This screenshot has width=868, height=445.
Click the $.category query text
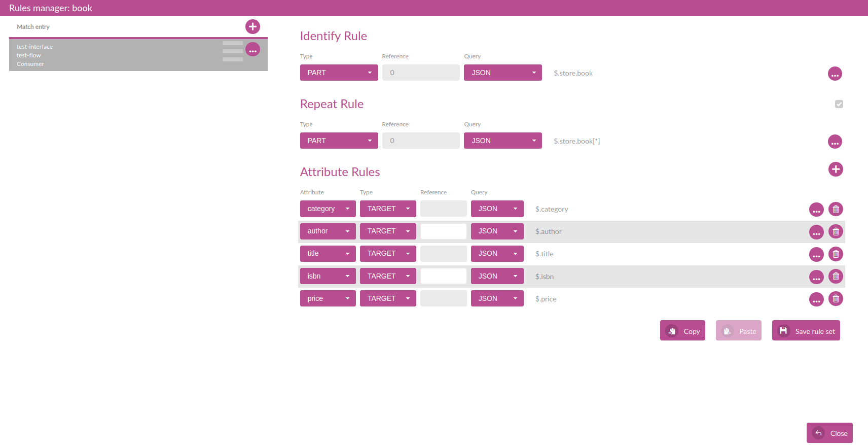click(x=552, y=209)
